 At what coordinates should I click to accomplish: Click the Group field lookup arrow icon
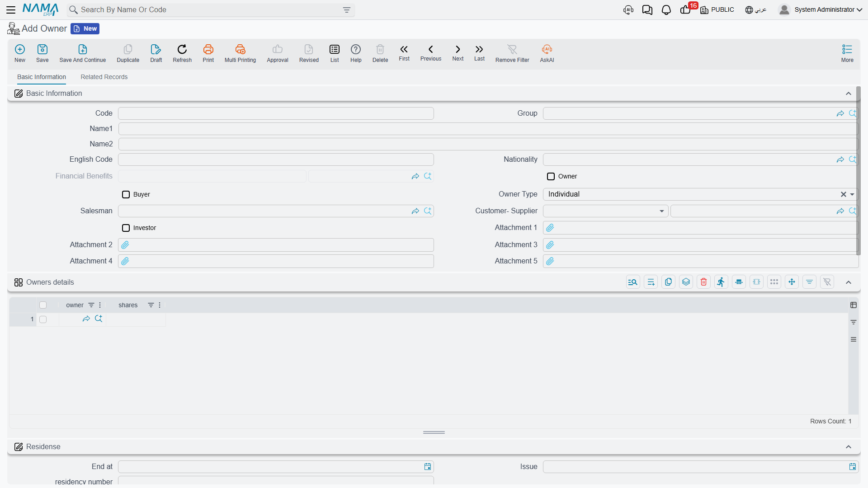(x=840, y=113)
